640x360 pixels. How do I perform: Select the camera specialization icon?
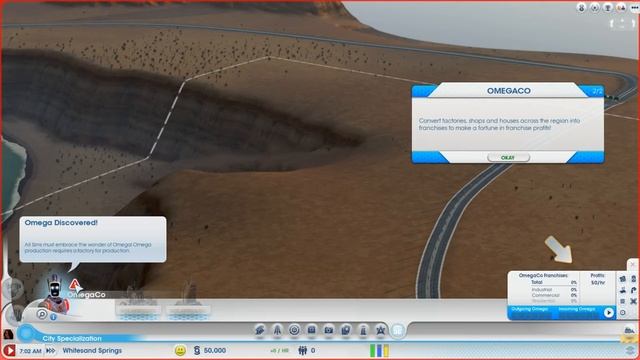coord(329,330)
